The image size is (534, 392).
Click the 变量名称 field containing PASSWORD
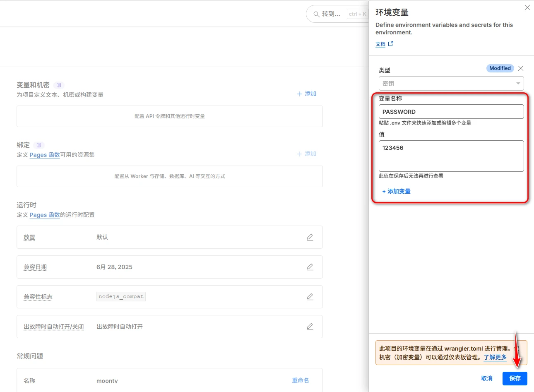tap(451, 112)
